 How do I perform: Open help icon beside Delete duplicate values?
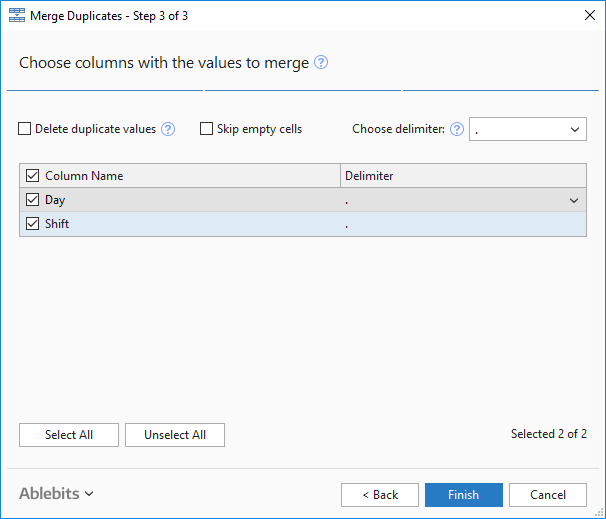[x=168, y=129]
